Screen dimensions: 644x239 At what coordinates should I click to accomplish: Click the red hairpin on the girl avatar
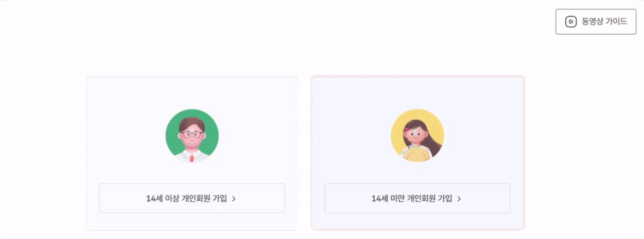(407, 129)
